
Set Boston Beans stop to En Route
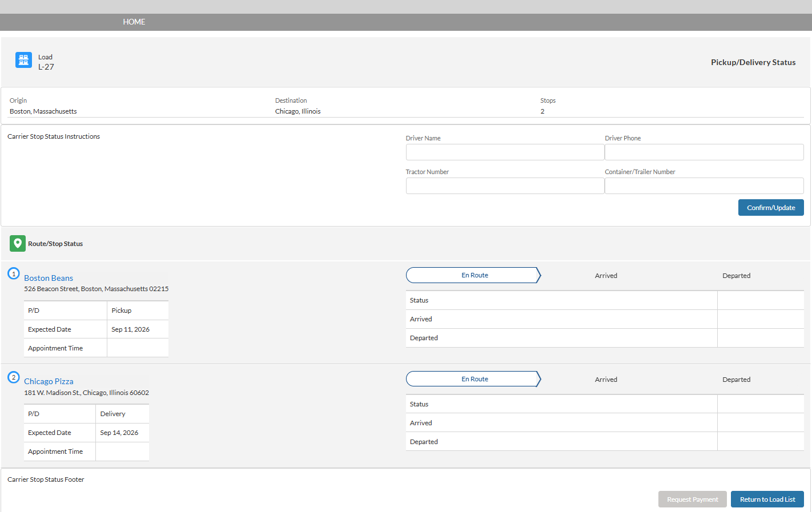pos(473,275)
